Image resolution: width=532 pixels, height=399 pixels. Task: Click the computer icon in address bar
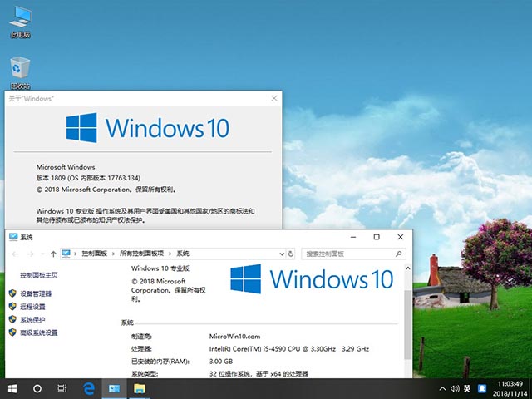(x=66, y=254)
